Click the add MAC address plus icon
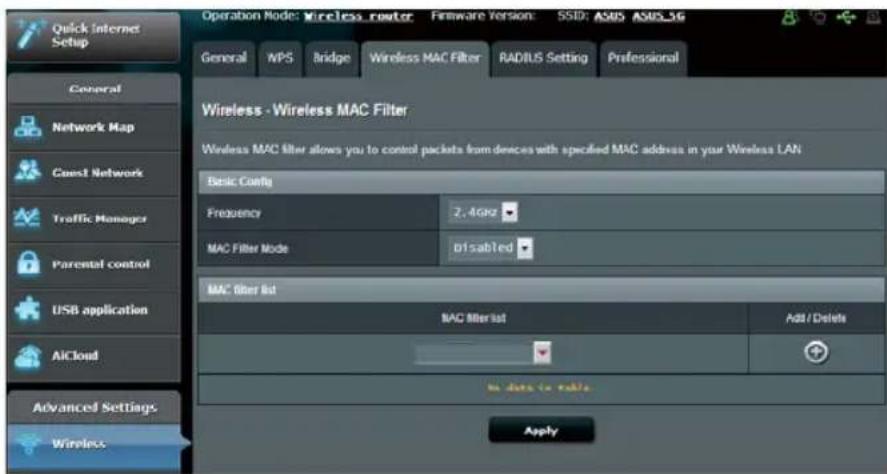 (x=816, y=352)
